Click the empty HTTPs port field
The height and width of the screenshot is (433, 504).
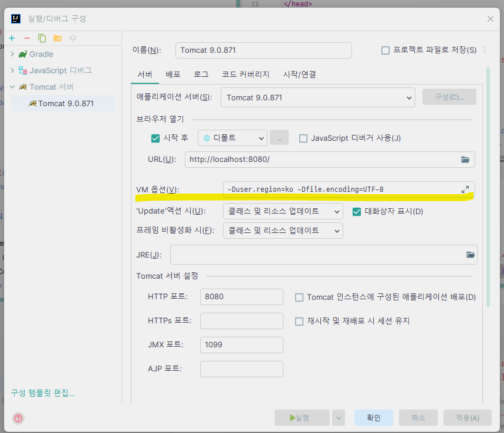tap(241, 321)
